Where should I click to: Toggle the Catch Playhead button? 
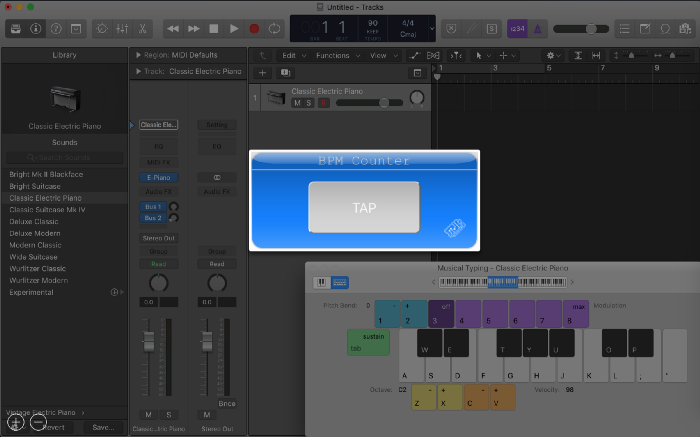coord(456,55)
